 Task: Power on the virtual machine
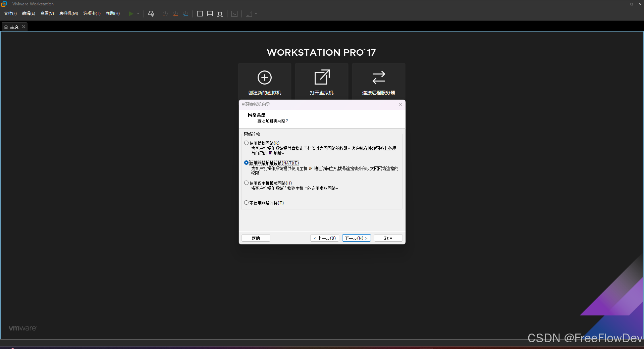[x=131, y=14]
